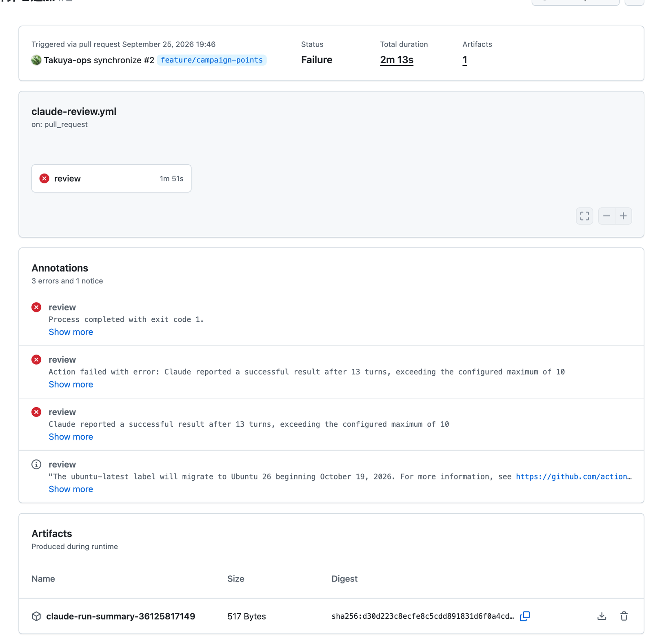This screenshot has height=644, width=653.
Task: Click the 'Digest' column header
Action: click(x=344, y=579)
